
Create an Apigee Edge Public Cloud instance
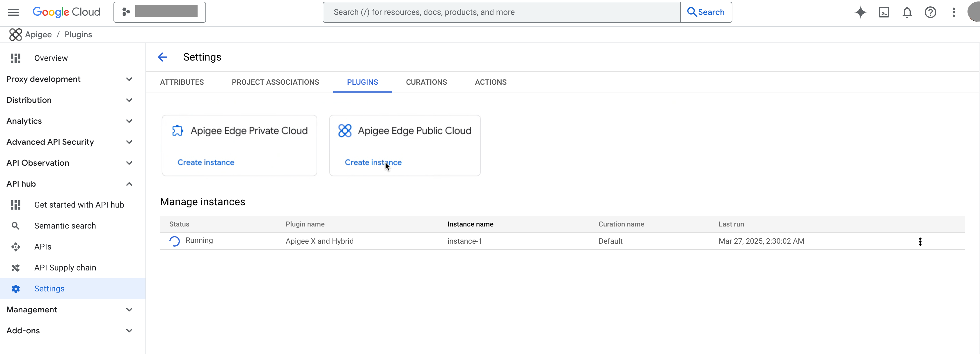[373, 162]
